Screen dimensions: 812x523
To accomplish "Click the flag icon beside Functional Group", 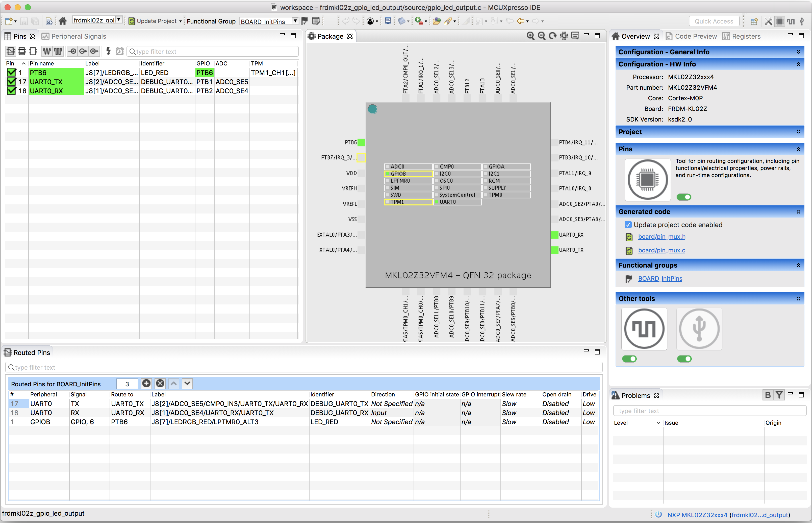I will coord(304,21).
